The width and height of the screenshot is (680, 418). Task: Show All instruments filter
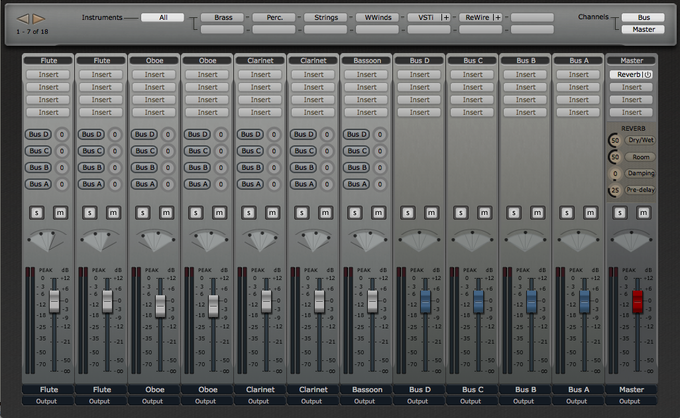(x=163, y=17)
